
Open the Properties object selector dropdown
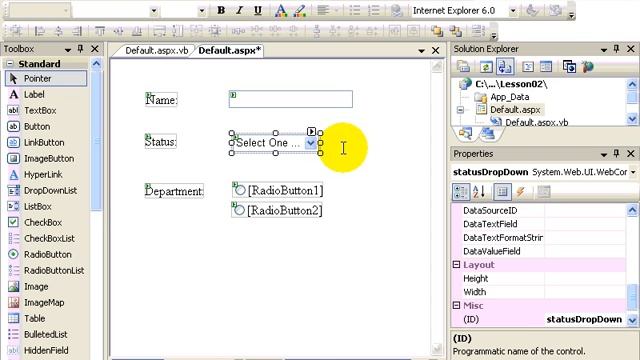(633, 172)
